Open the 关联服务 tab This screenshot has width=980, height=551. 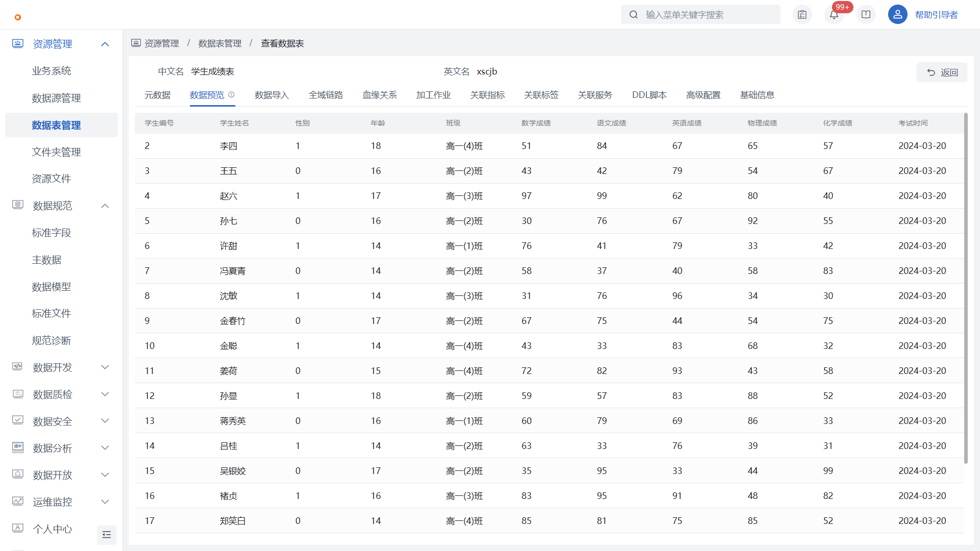point(595,95)
